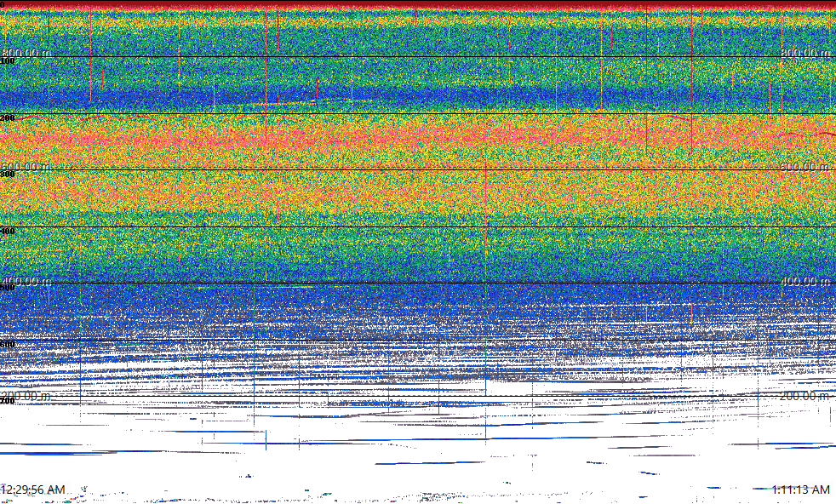Click the bold 400 depth gridline label
This screenshot has width=836, height=504.
[x=8, y=231]
